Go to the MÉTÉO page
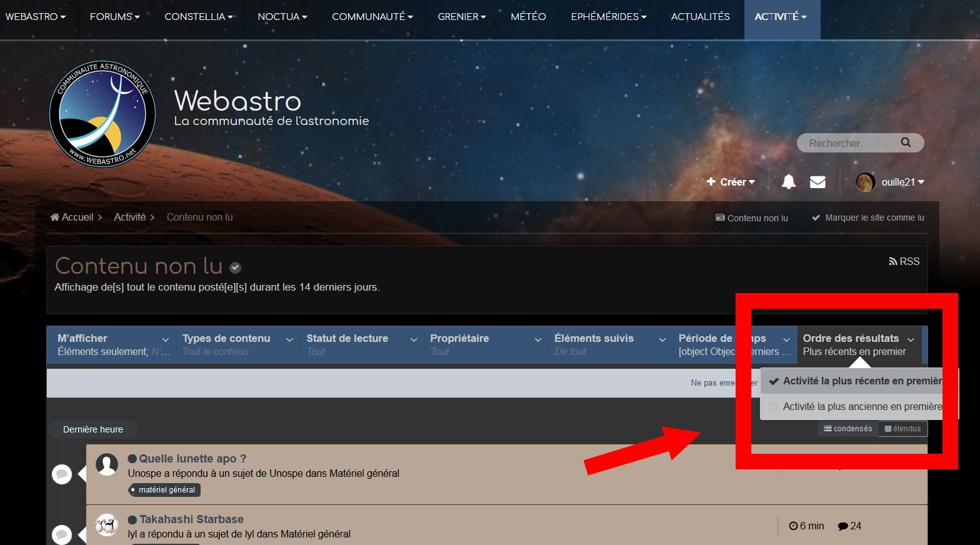This screenshot has height=545, width=980. click(x=528, y=17)
